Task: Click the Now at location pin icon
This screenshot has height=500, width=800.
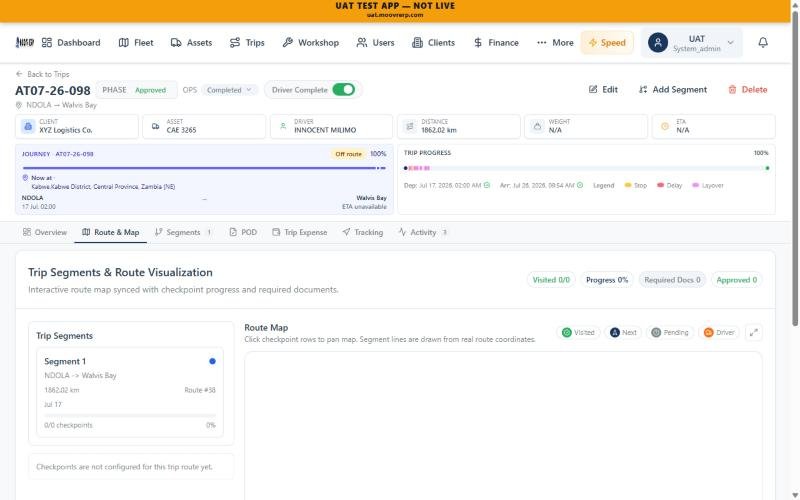Action: pos(25,178)
